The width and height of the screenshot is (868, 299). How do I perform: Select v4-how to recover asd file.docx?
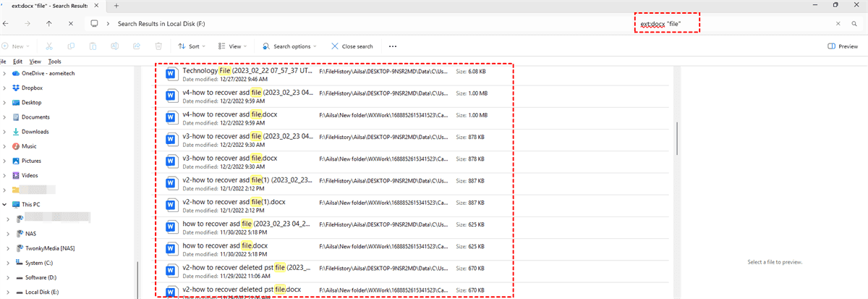[229, 114]
